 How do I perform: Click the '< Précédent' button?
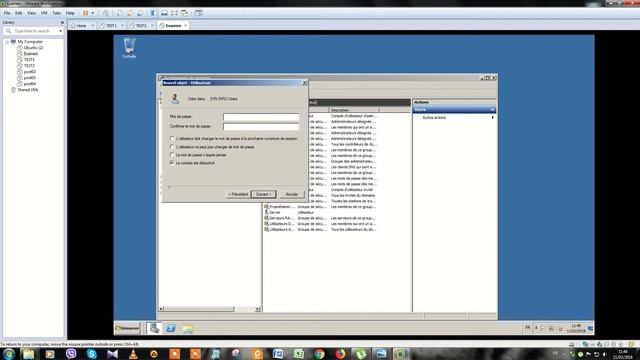[x=238, y=194]
